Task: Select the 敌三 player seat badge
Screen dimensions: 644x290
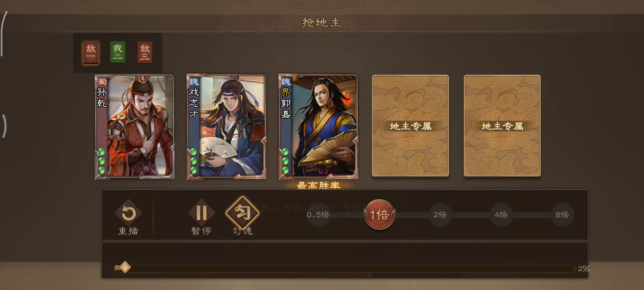Action: tap(145, 52)
